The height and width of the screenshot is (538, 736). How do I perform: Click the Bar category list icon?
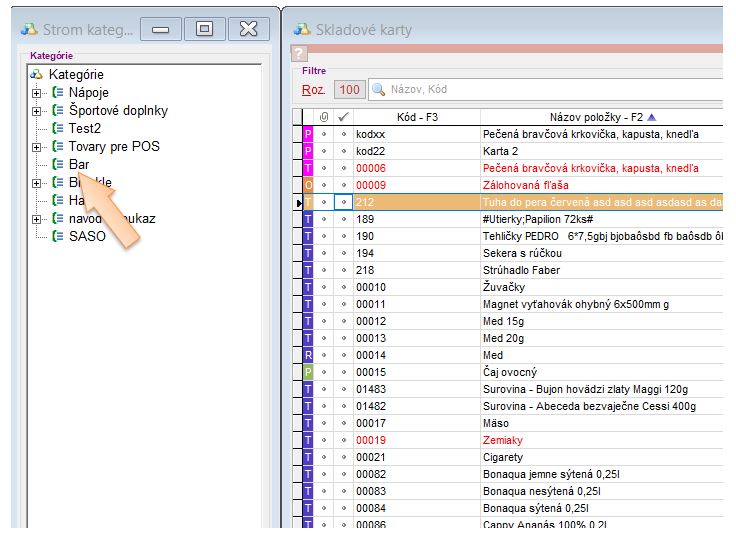(58, 164)
